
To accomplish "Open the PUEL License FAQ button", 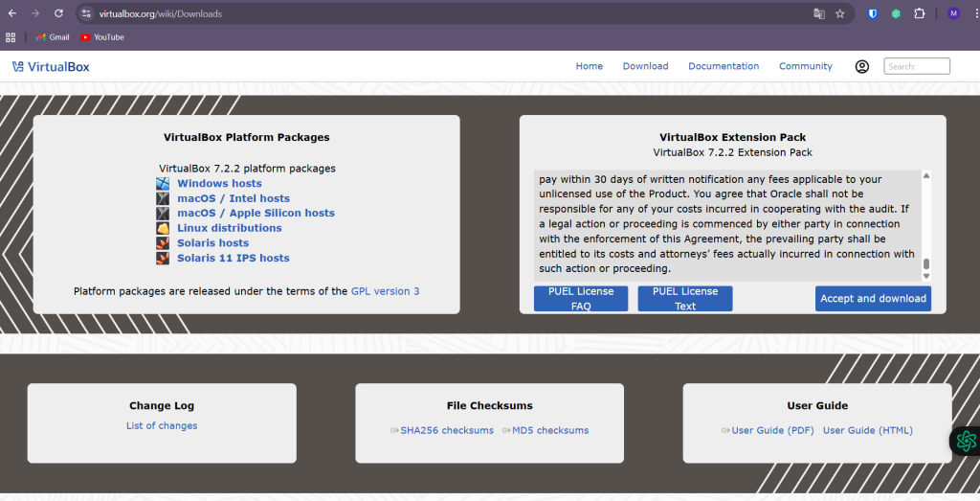I will click(581, 299).
